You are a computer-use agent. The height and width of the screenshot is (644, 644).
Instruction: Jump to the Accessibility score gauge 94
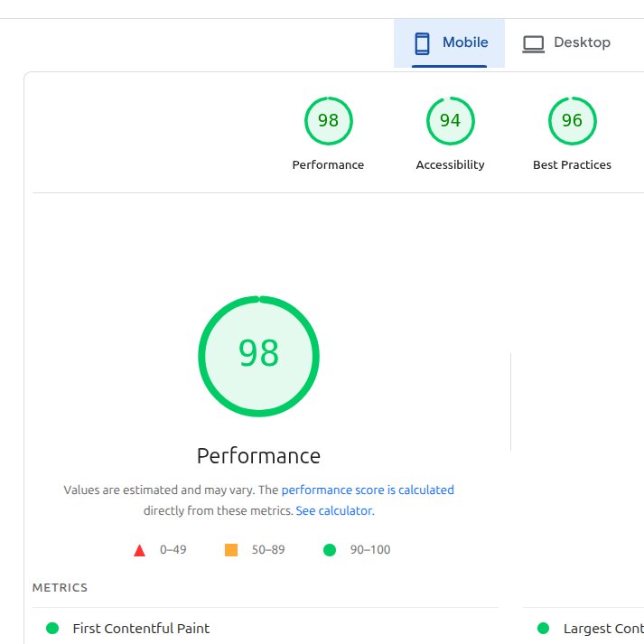point(450,121)
